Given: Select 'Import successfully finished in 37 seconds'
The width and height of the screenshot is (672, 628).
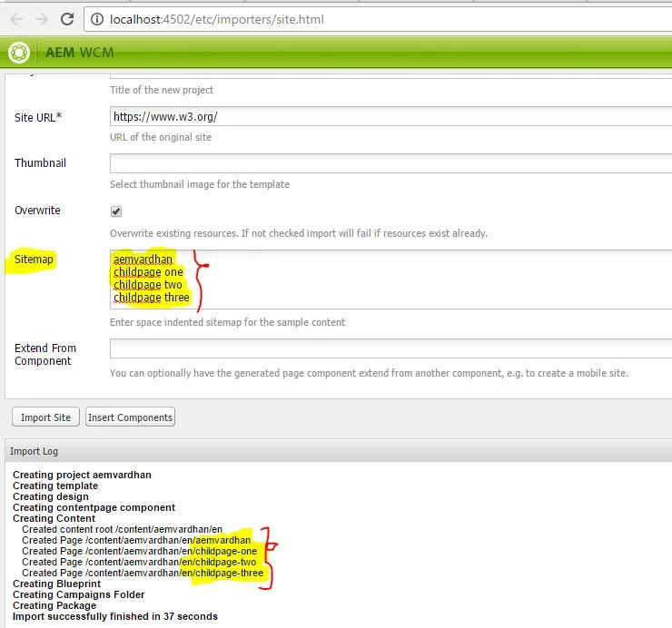Looking at the screenshot, I should point(114,616).
